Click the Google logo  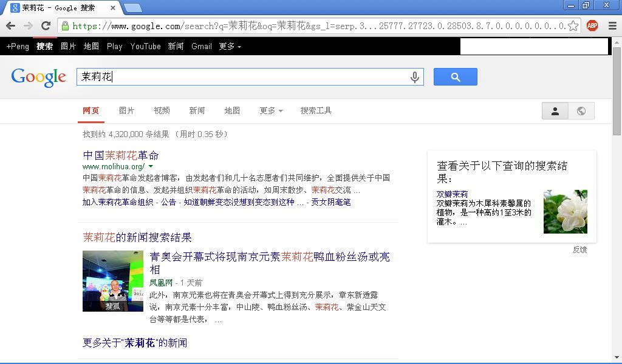[x=38, y=77]
